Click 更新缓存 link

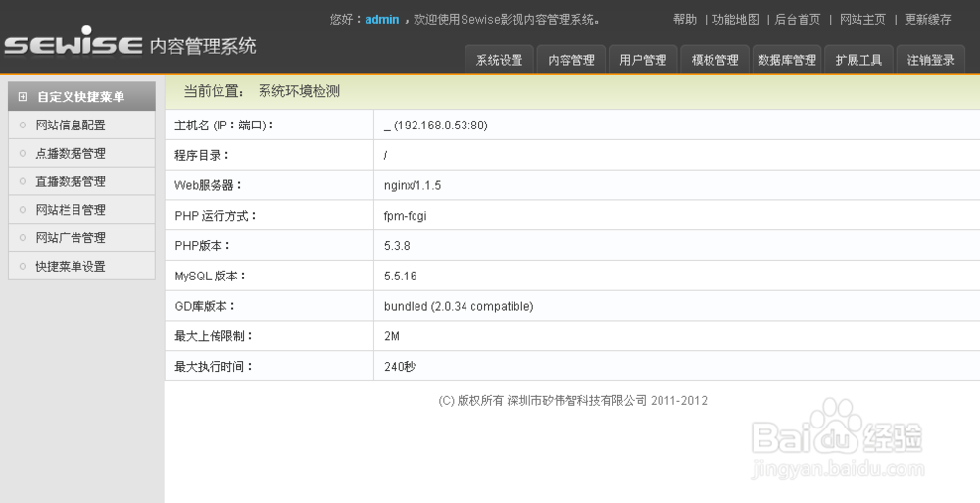tap(927, 20)
